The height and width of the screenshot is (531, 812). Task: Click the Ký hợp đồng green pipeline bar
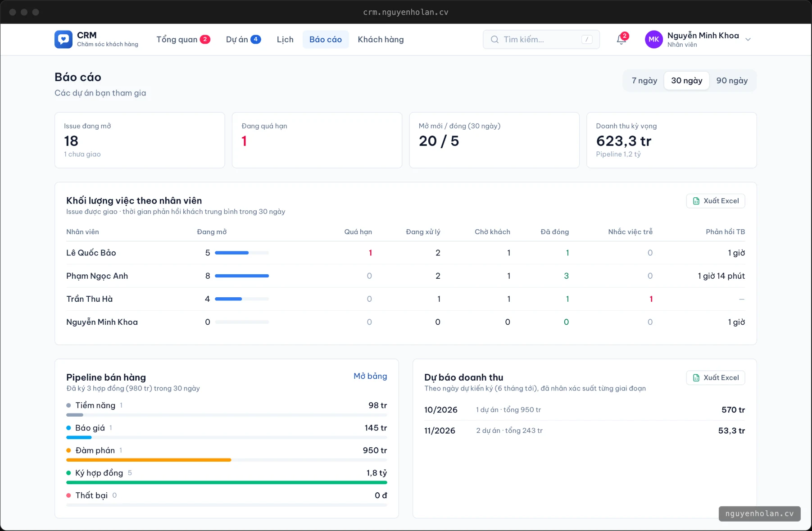227,482
